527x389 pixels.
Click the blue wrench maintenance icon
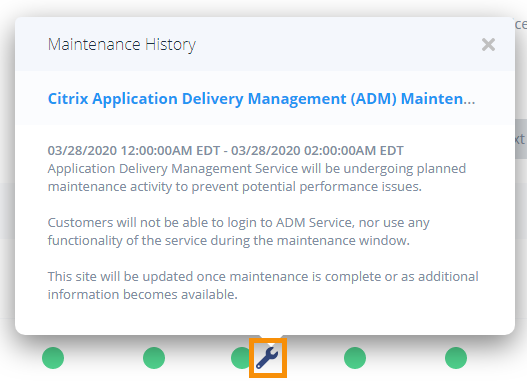click(x=268, y=358)
